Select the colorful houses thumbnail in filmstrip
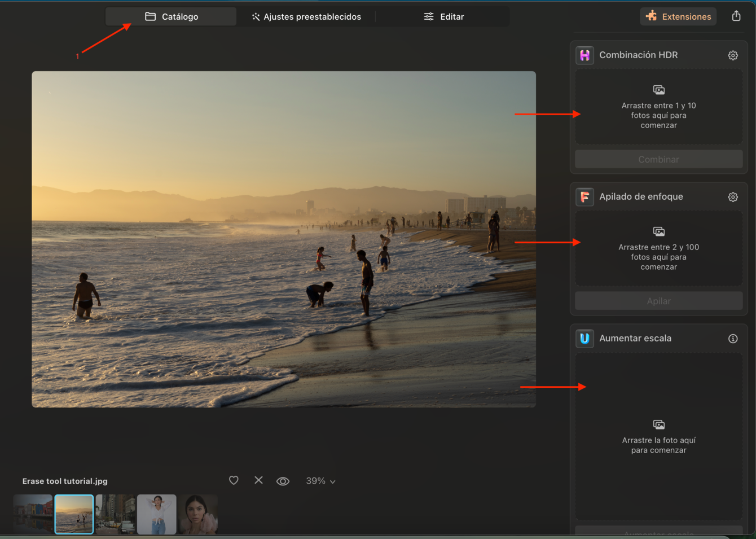Image resolution: width=756 pixels, height=539 pixels. [33, 514]
